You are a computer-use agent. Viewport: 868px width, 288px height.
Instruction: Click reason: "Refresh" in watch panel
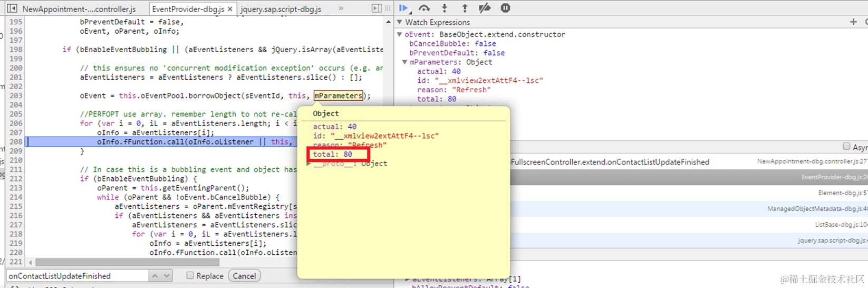click(454, 90)
